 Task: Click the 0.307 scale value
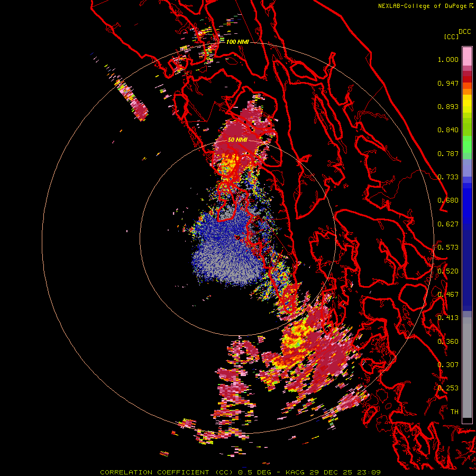click(x=448, y=365)
